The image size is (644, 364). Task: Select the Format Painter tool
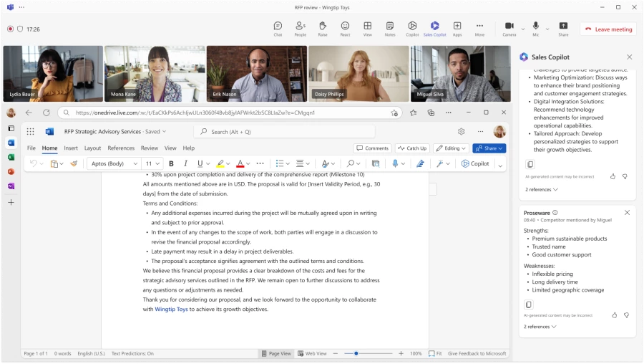point(73,163)
